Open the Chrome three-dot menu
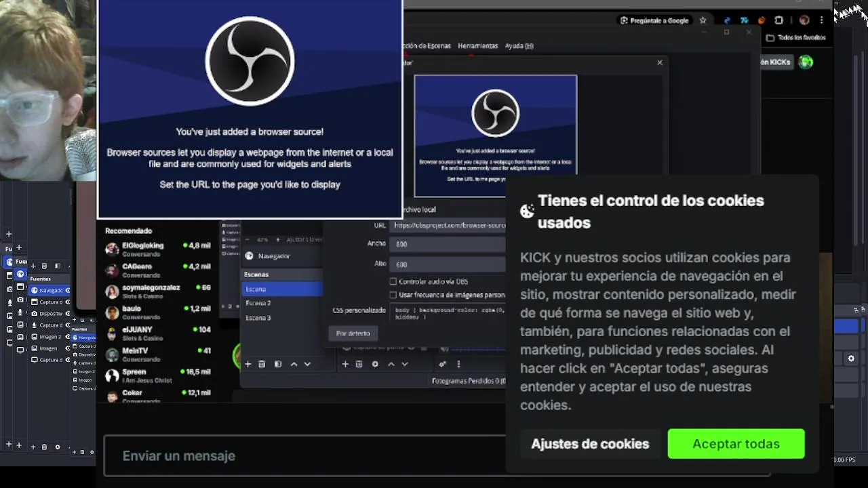This screenshot has width=868, height=488. (822, 20)
